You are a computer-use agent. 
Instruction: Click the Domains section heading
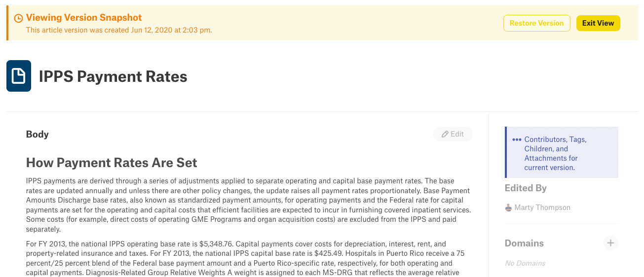524,243
